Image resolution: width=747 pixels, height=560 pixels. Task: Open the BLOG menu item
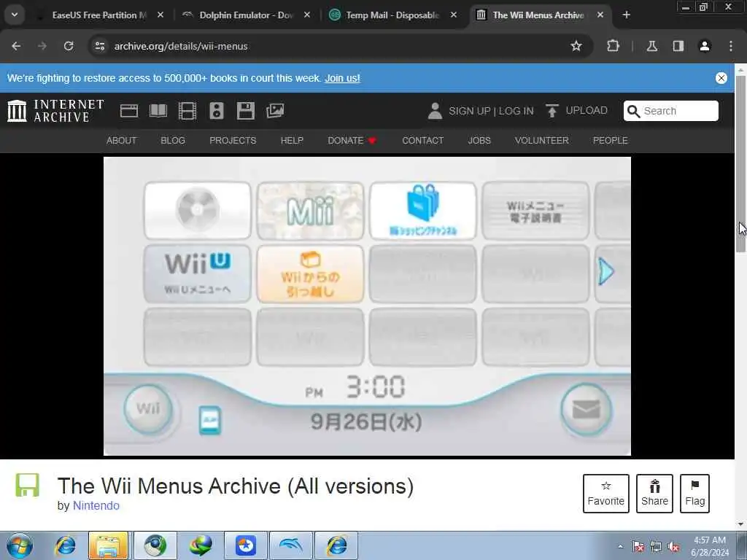[x=173, y=141]
